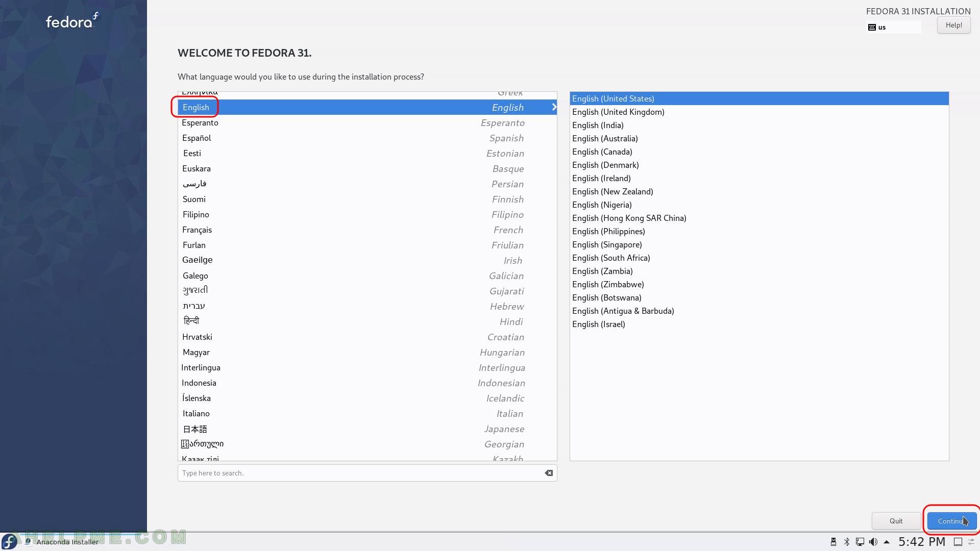Click the Continue button

click(x=952, y=521)
